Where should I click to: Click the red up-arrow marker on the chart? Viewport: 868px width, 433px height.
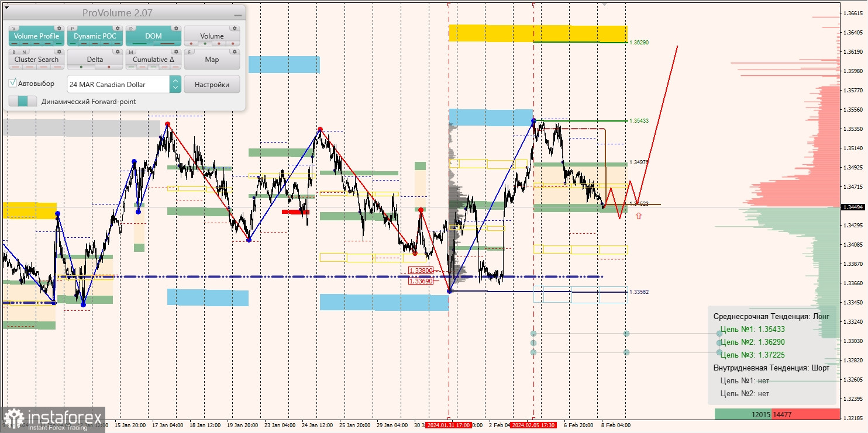click(x=638, y=216)
